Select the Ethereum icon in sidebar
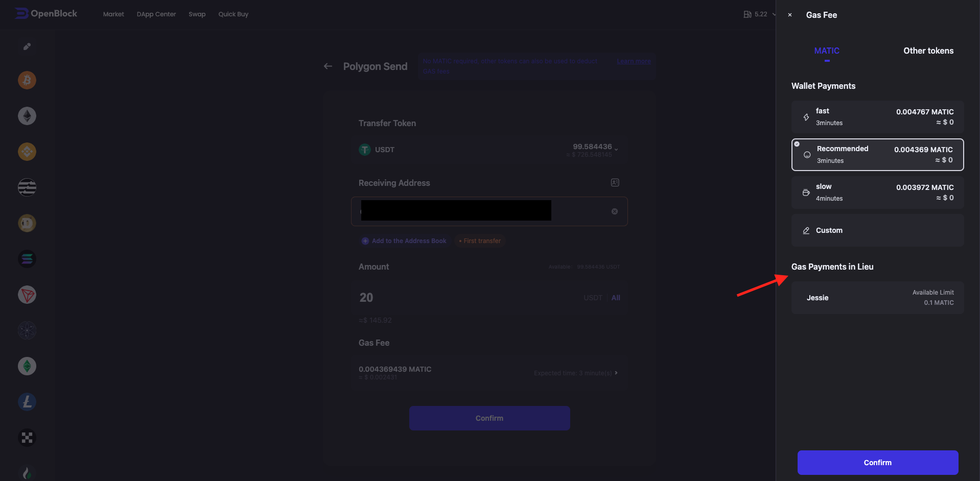Image resolution: width=980 pixels, height=481 pixels. pyautogui.click(x=27, y=116)
